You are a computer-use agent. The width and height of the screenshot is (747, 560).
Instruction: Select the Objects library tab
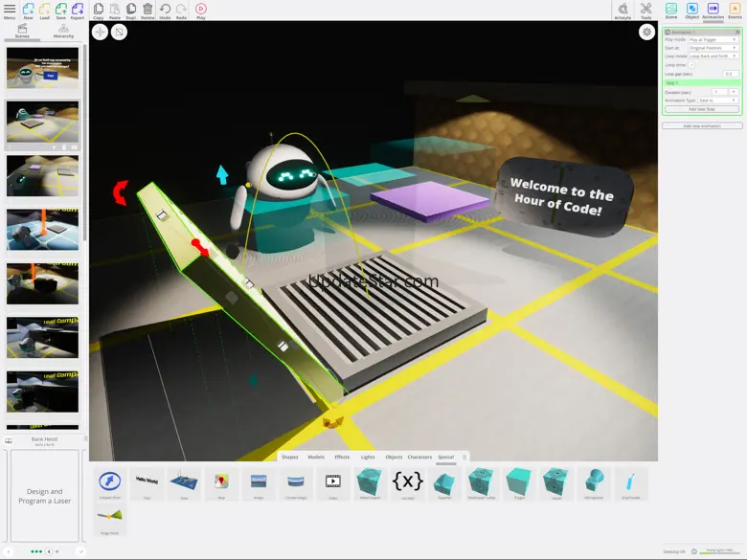[394, 457]
